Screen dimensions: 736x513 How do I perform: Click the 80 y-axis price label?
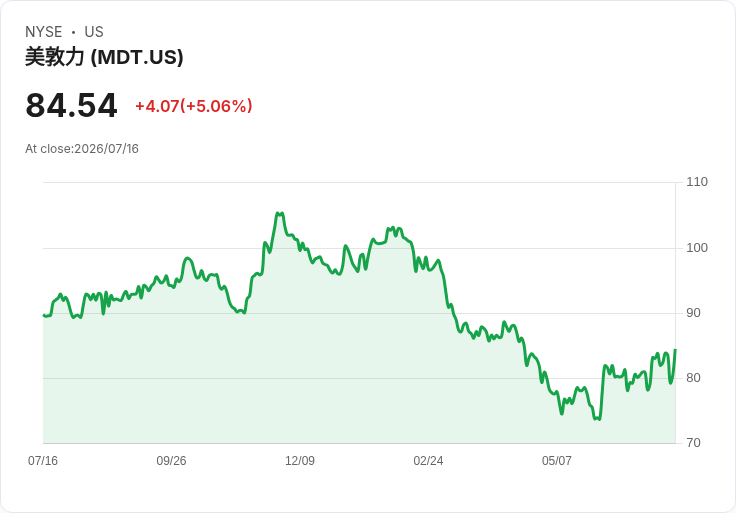(x=693, y=378)
